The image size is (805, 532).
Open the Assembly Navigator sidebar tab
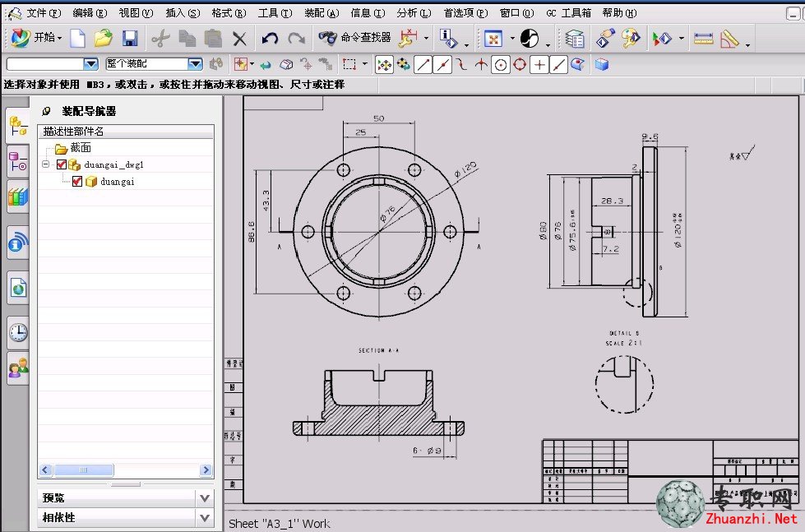coord(17,126)
